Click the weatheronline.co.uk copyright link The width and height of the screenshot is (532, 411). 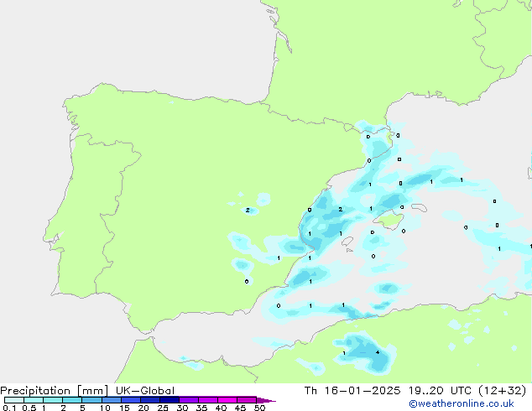(x=462, y=403)
